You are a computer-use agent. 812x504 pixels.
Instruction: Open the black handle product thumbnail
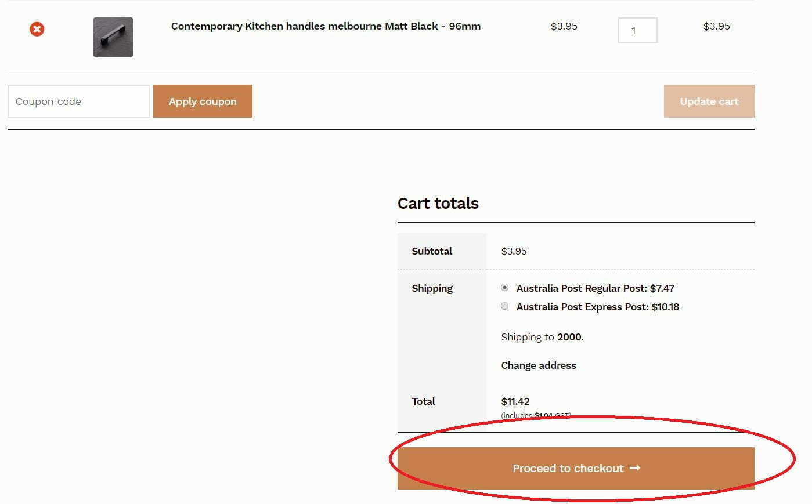click(x=113, y=37)
